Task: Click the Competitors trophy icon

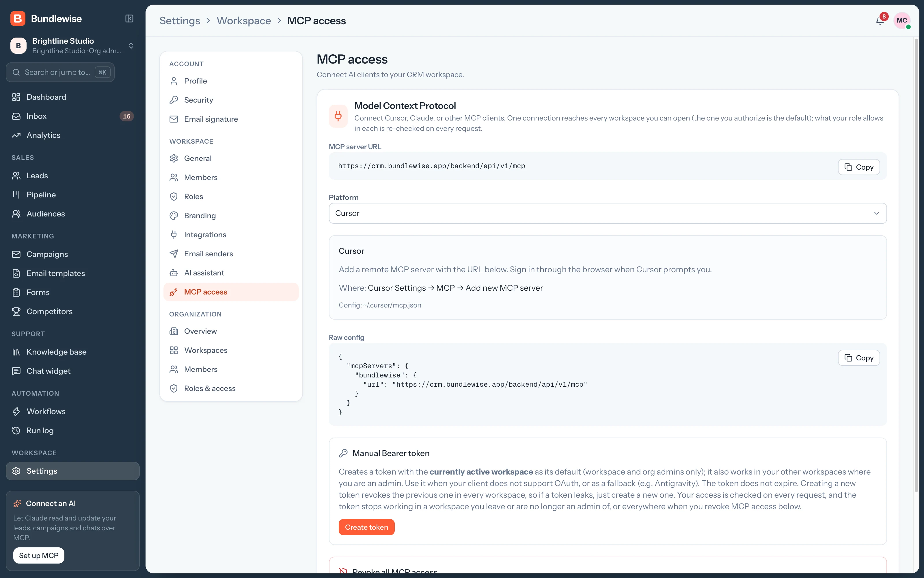Action: (16, 312)
